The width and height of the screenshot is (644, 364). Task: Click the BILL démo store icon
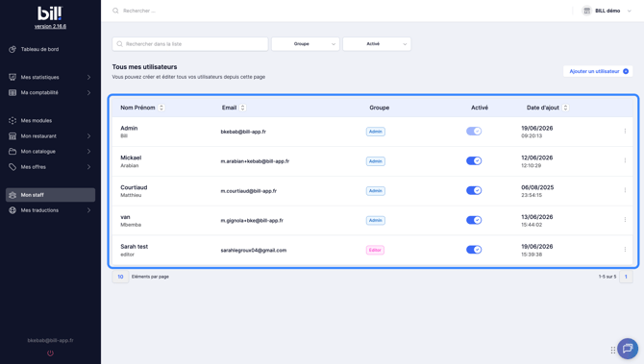point(587,11)
